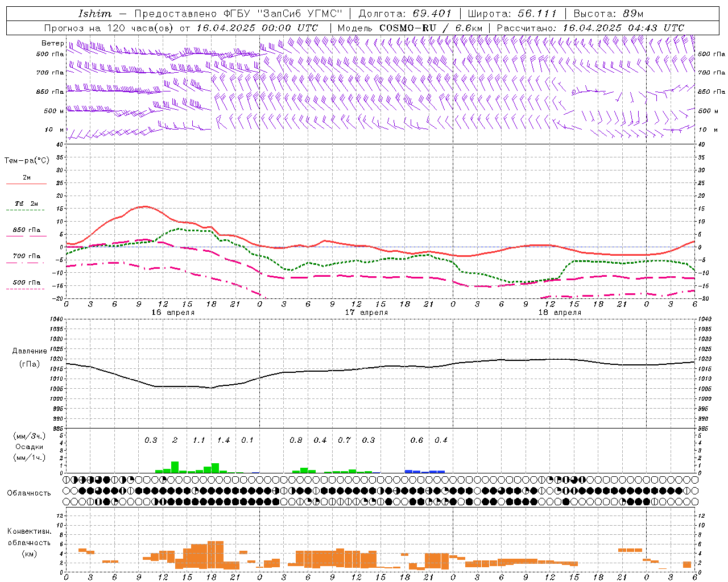Click calculation time "Рассчитано: 16.04.2025 04:43 UTC"
The width and height of the screenshot is (728, 582).
tap(590, 28)
